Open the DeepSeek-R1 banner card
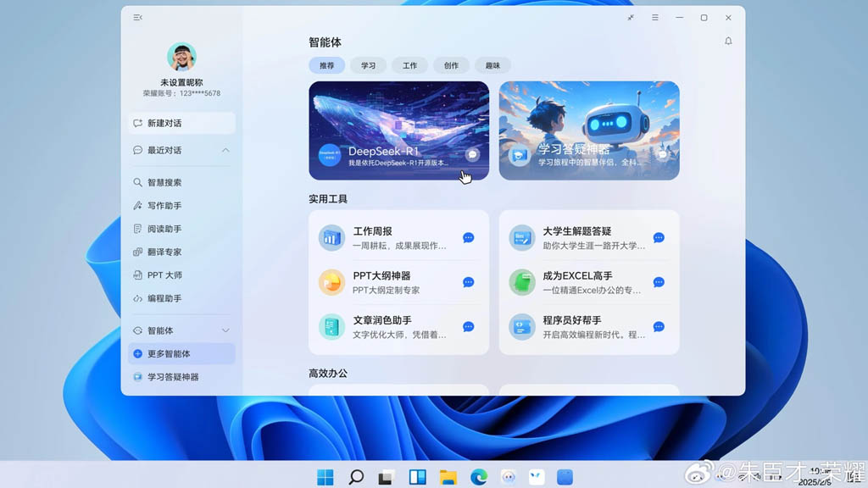This screenshot has height=488, width=868. coord(398,130)
